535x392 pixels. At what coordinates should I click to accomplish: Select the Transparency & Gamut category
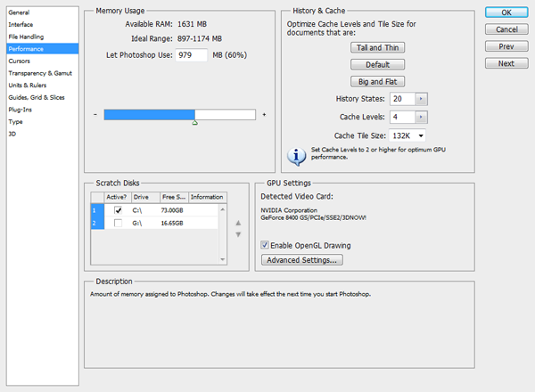click(37, 73)
